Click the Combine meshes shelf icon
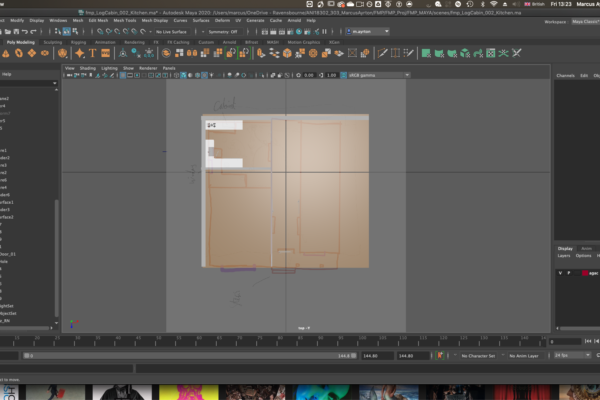The width and height of the screenshot is (600, 400). click(166, 53)
